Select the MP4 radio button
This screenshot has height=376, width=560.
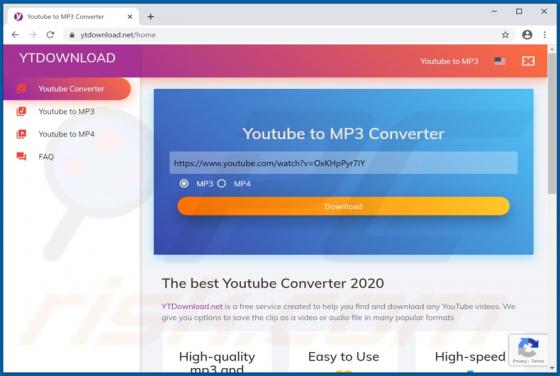[x=221, y=184]
